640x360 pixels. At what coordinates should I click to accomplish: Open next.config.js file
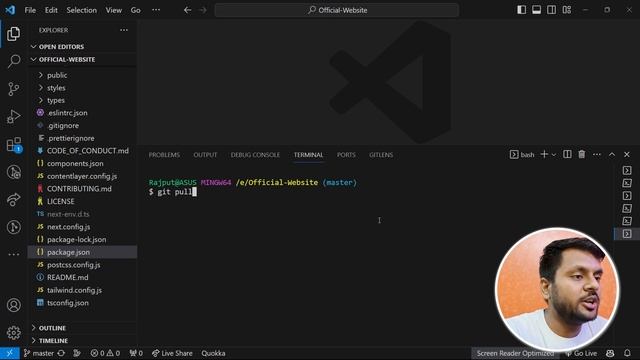83,227
